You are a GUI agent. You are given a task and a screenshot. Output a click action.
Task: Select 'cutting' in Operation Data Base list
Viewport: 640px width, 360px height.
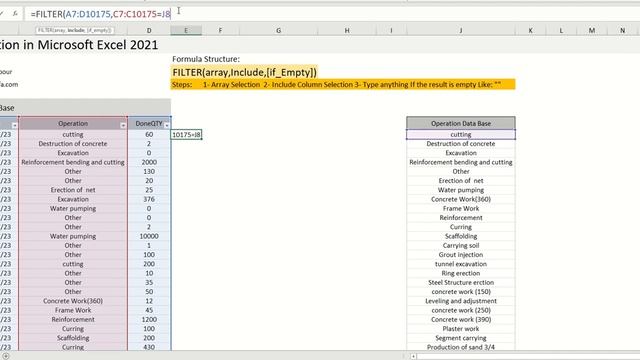click(461, 134)
